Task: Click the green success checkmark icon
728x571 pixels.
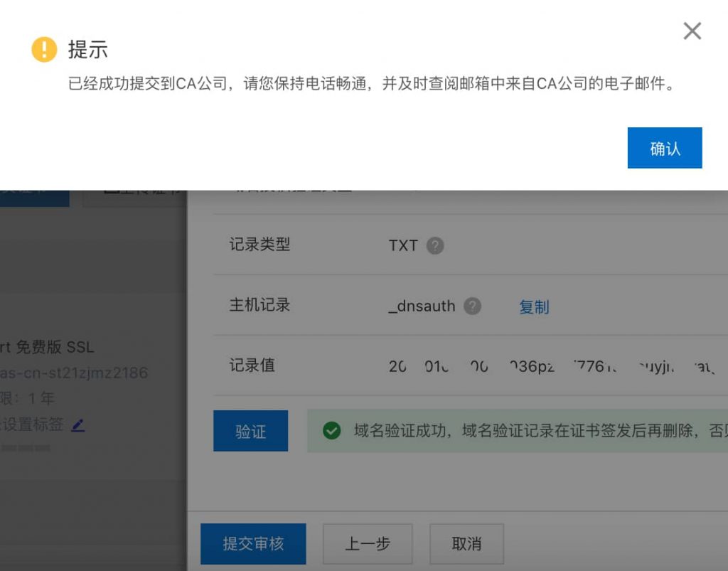Action: [331, 431]
